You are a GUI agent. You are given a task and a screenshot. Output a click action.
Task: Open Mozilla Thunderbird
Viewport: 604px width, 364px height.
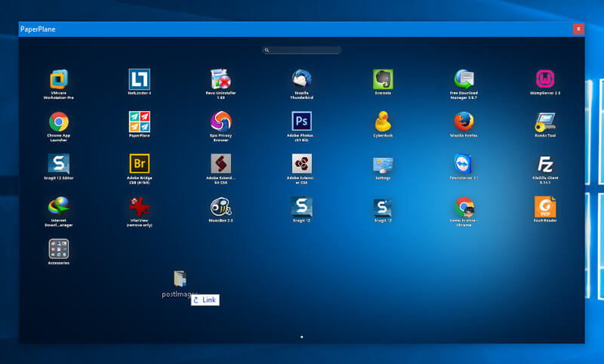(302, 79)
